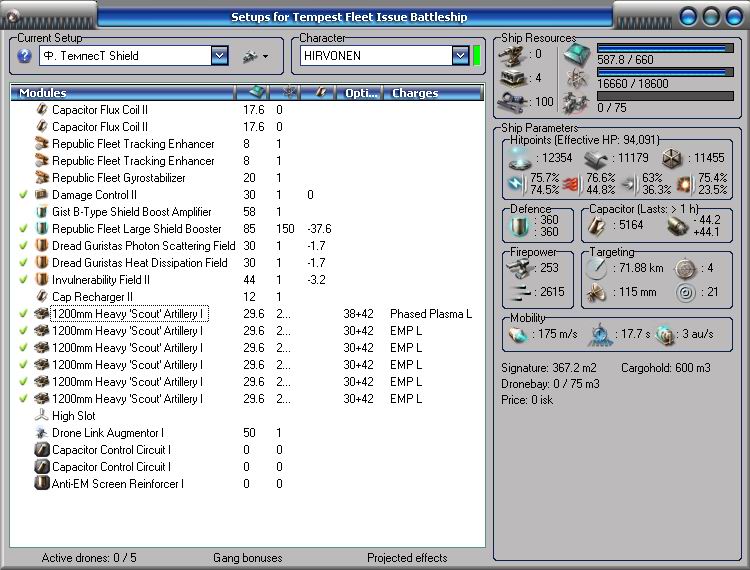750x570 pixels.
Task: Click the shield hitpoints icon showing 12354
Action: (x=520, y=158)
